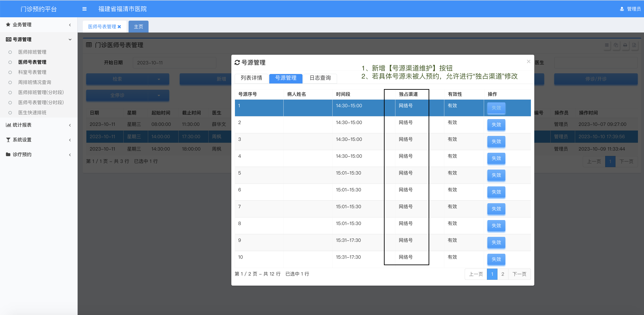Click the export file icon in toolbar

coord(634,45)
